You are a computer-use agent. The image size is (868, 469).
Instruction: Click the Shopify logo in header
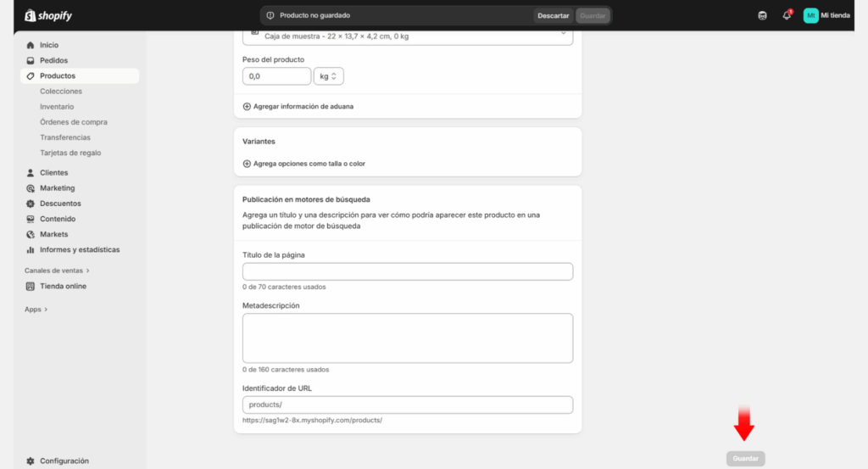pyautogui.click(x=47, y=14)
